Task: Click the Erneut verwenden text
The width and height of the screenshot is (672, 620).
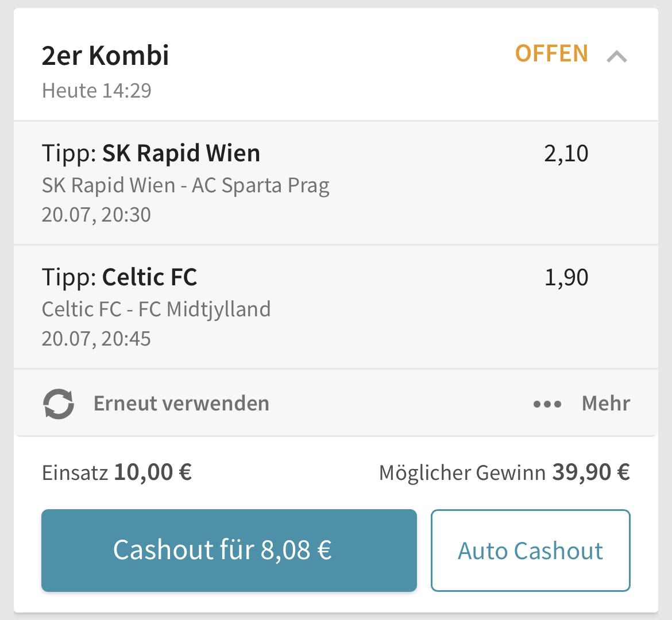Action: pos(181,403)
